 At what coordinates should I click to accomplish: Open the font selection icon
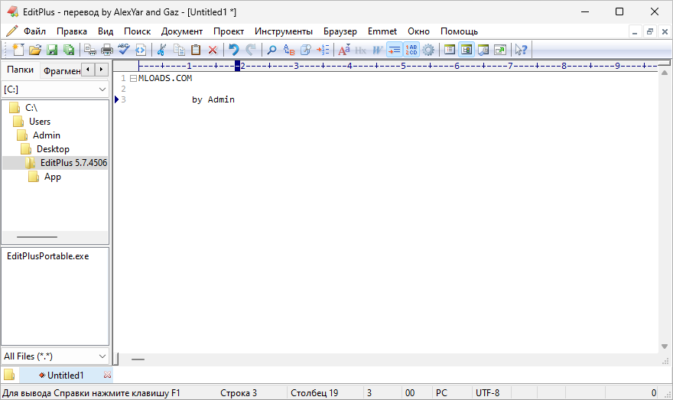tap(344, 50)
